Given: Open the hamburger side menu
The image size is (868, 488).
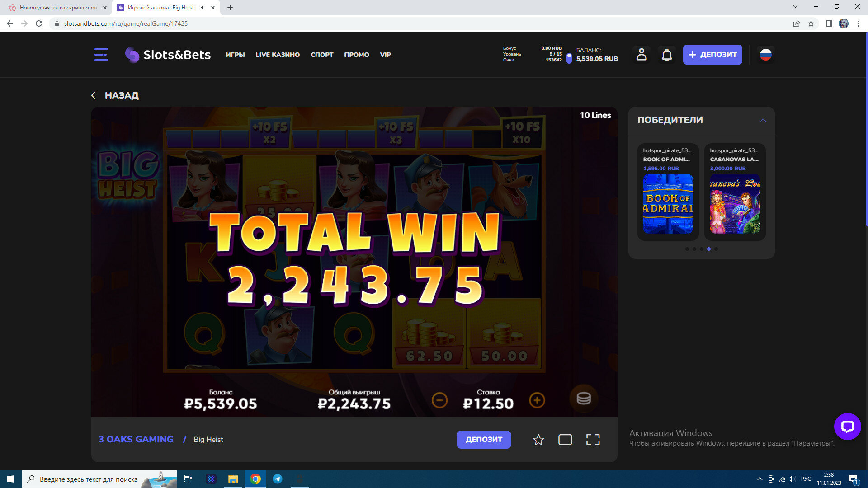Looking at the screenshot, I should 101,55.
